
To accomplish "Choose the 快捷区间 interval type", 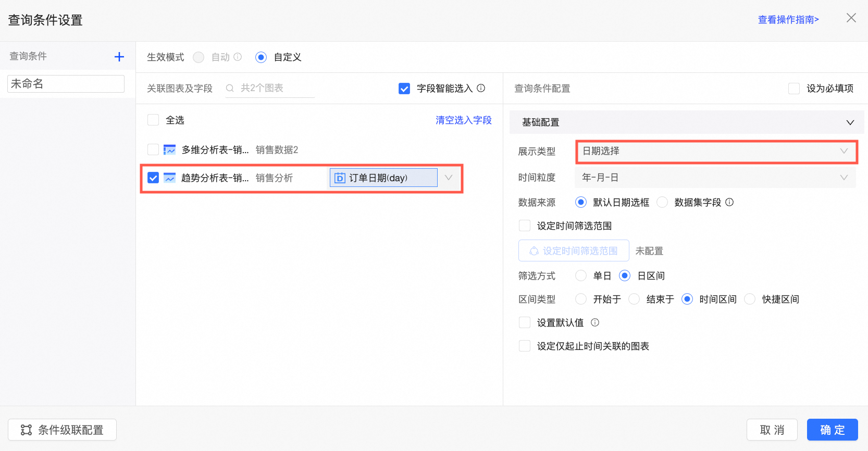I will pyautogui.click(x=750, y=299).
